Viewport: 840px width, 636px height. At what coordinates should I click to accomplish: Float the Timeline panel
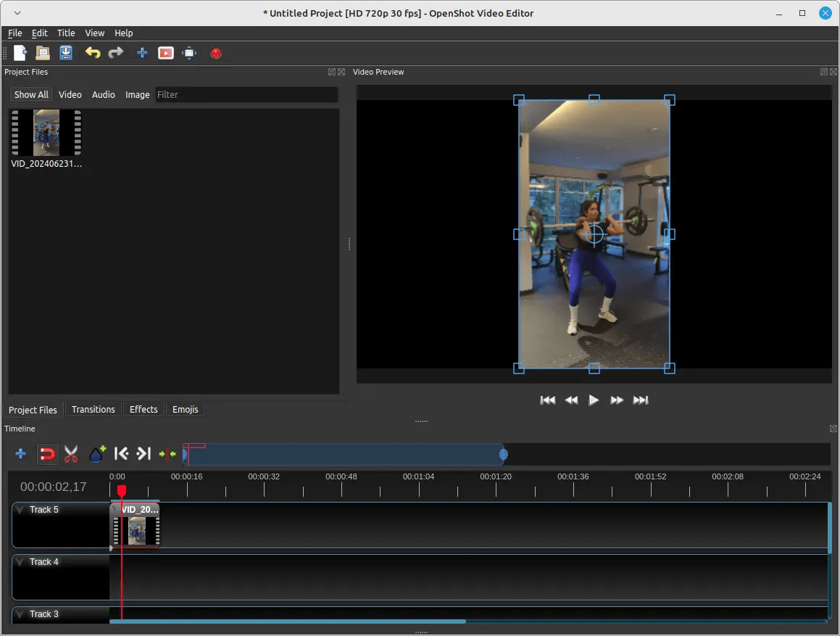click(x=833, y=429)
